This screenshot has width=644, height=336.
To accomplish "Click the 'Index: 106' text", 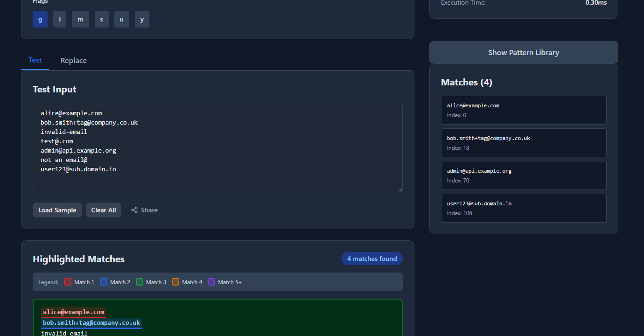I will (x=460, y=213).
